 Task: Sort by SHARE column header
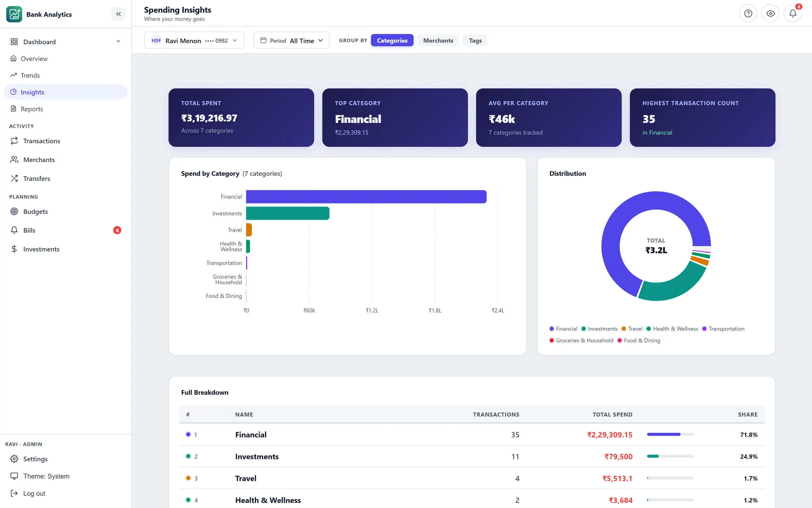[x=748, y=415]
